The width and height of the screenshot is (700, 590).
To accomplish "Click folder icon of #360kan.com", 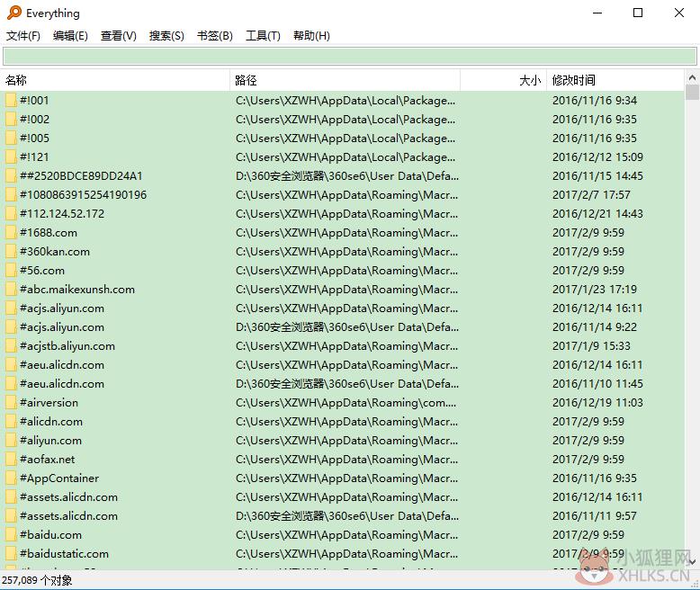I will [11, 251].
